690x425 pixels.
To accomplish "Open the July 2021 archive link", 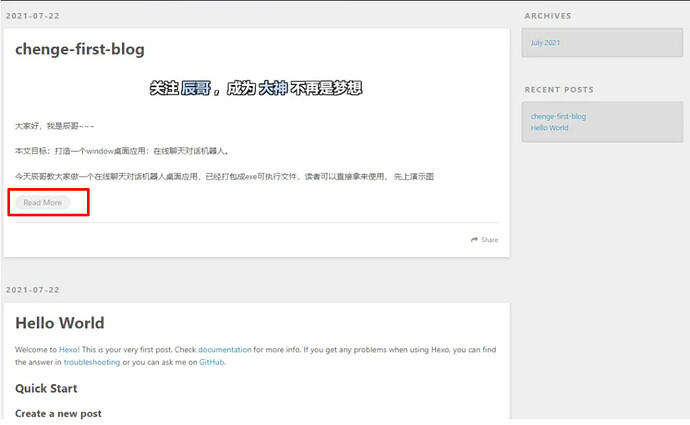I will (x=545, y=43).
